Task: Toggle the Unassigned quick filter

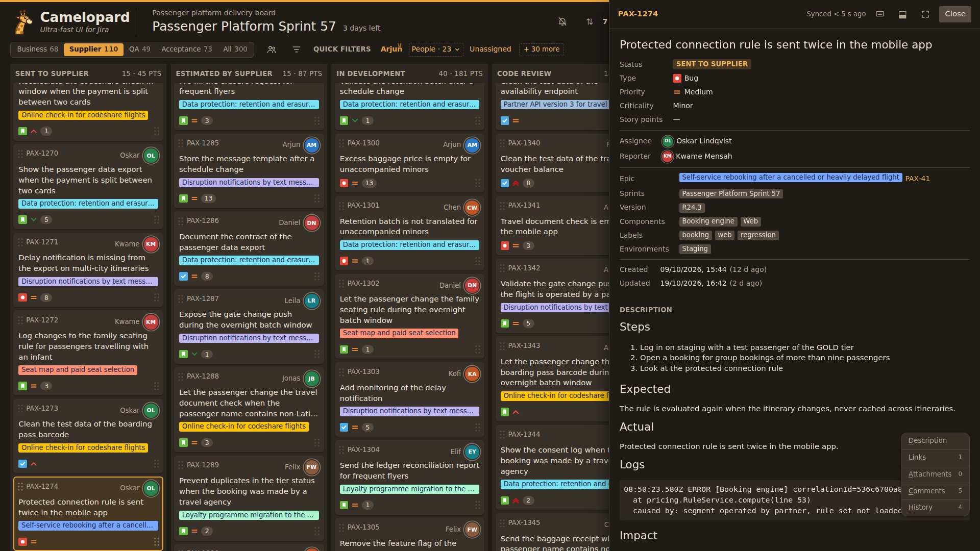Action: pos(490,49)
